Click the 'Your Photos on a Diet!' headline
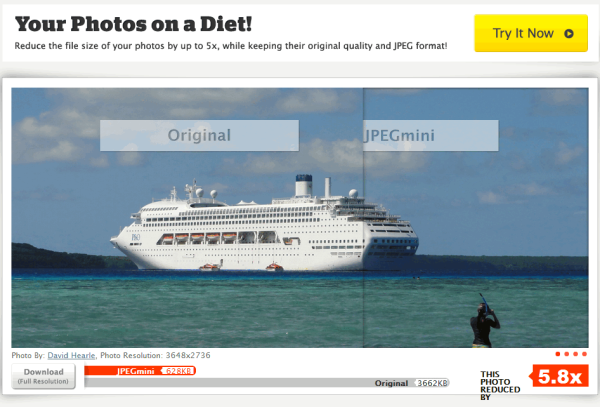Screen dimensions: 600x407 [133, 24]
